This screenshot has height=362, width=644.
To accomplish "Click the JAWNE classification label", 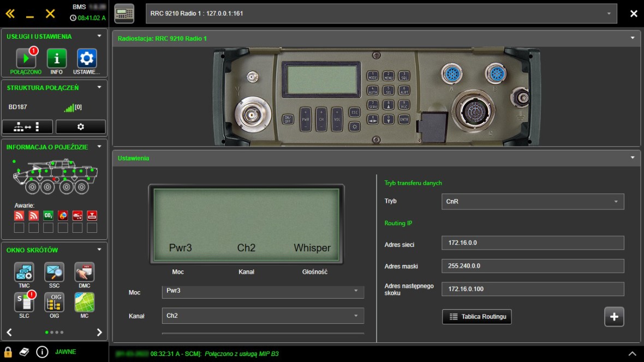I will click(65, 352).
